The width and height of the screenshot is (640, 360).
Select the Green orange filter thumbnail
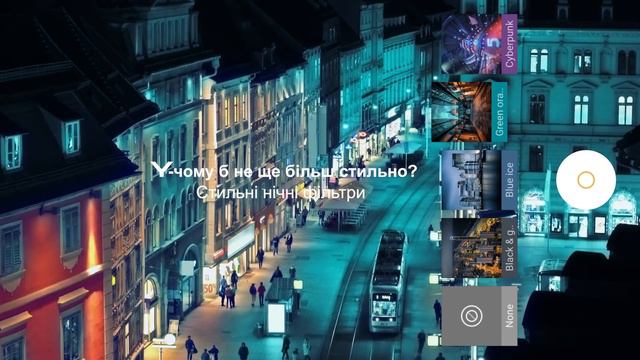469,111
